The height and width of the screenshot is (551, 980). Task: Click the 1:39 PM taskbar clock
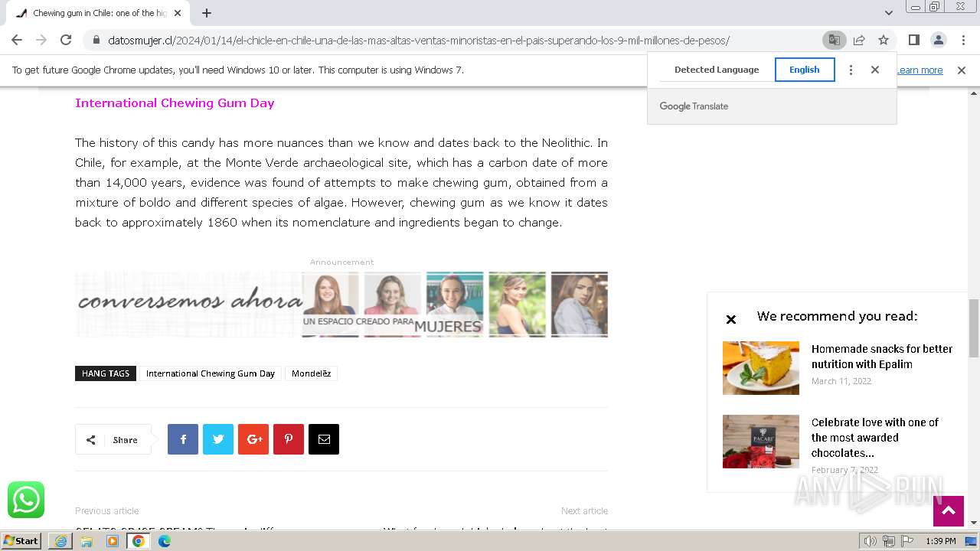point(941,541)
